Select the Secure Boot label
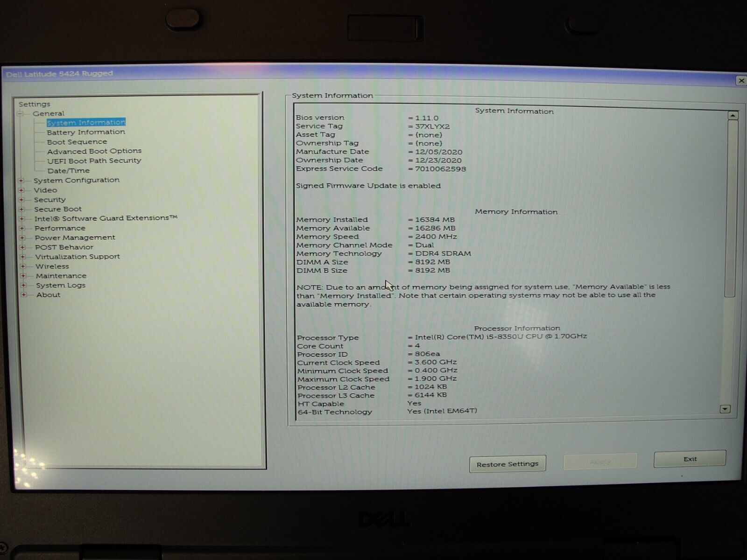The width and height of the screenshot is (747, 560). 58,209
